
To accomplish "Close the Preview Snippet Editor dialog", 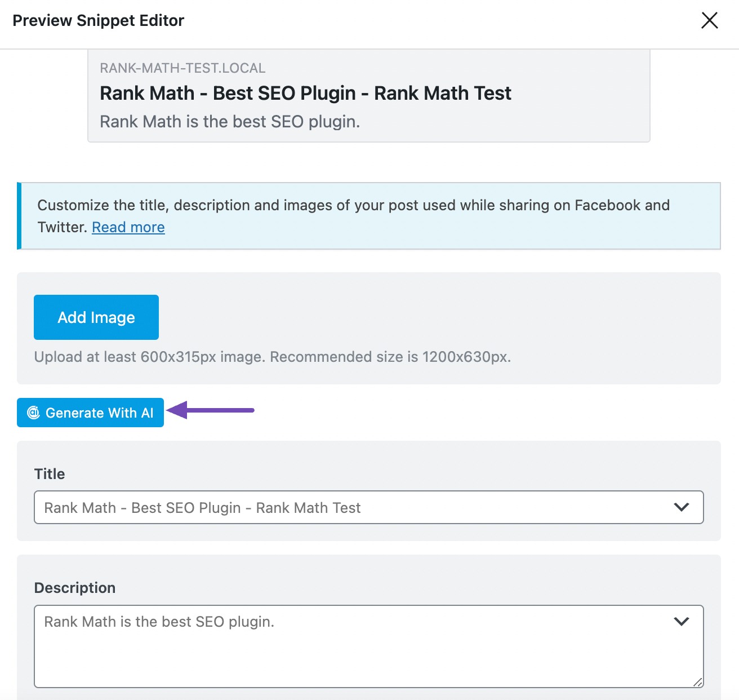I will pyautogui.click(x=709, y=20).
